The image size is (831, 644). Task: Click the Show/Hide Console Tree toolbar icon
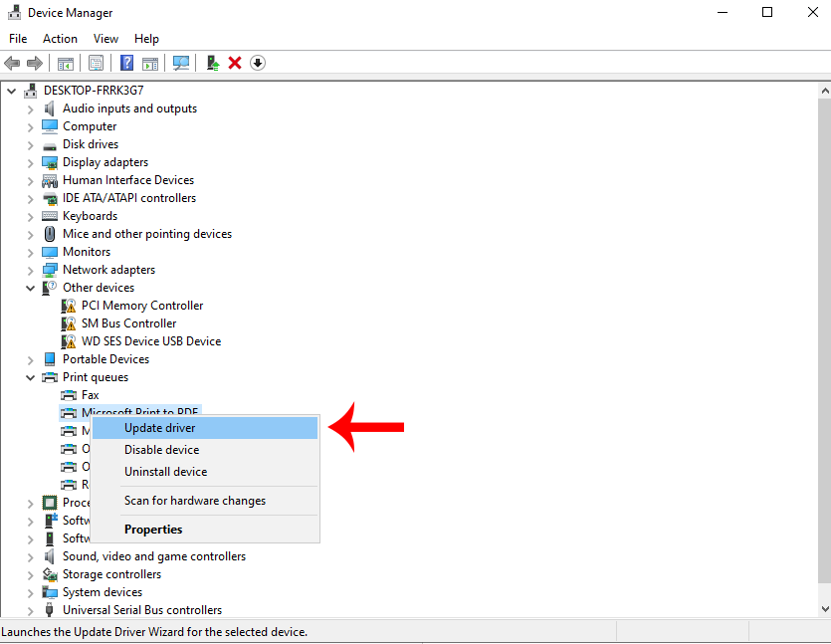pyautogui.click(x=66, y=63)
